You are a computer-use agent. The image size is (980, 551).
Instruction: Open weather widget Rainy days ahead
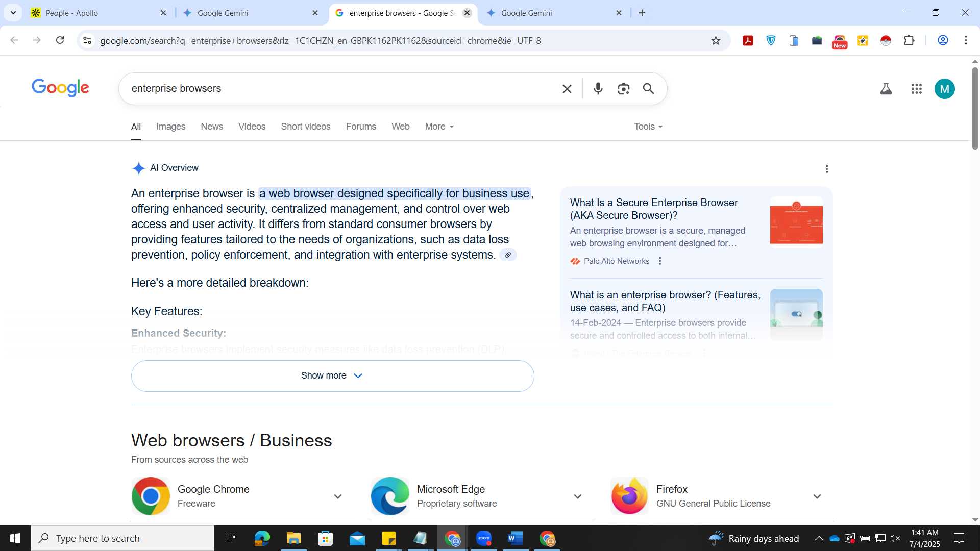tap(753, 538)
